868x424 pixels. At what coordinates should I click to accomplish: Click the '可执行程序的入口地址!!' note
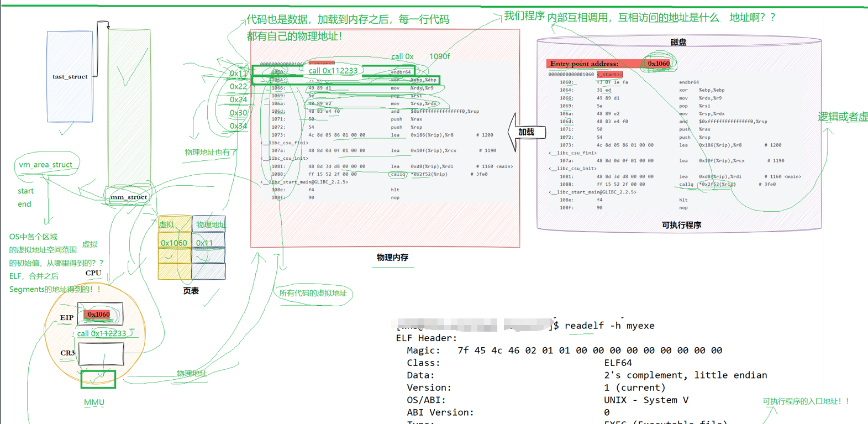click(x=806, y=401)
